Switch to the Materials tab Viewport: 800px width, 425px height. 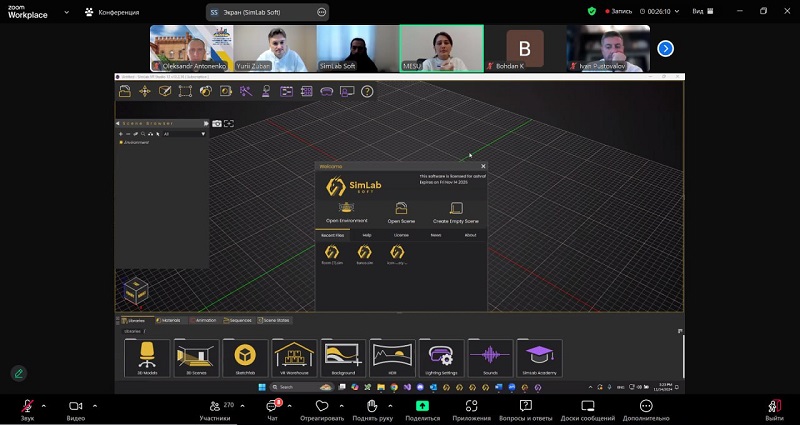point(168,320)
